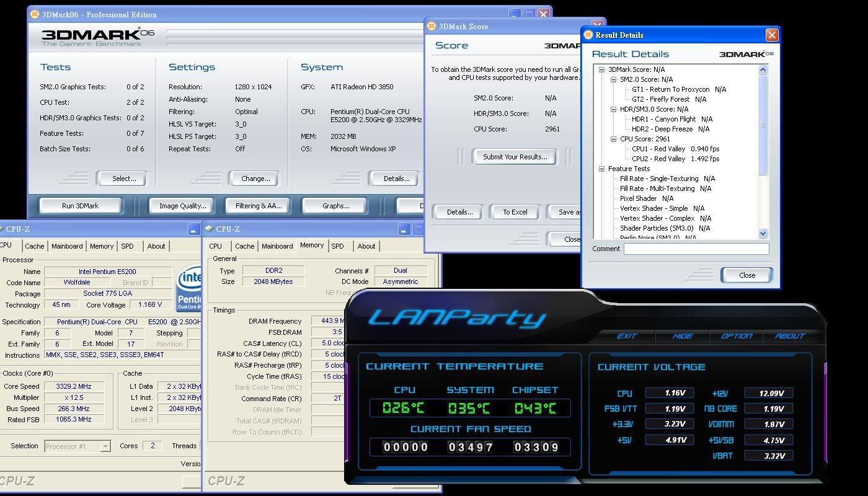Viewport: 868px width, 496px height.
Task: Start the benchmark with Run 3DMark
Action: (x=80, y=206)
